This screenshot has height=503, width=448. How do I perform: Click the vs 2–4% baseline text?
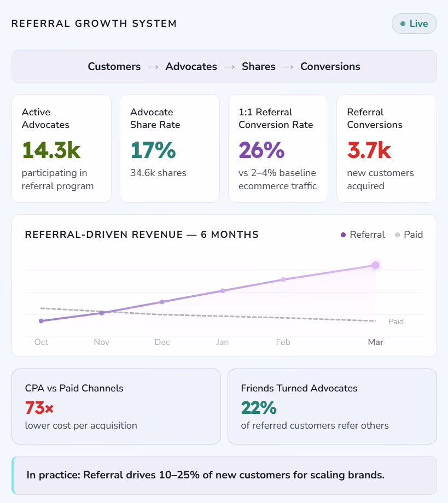click(x=277, y=179)
